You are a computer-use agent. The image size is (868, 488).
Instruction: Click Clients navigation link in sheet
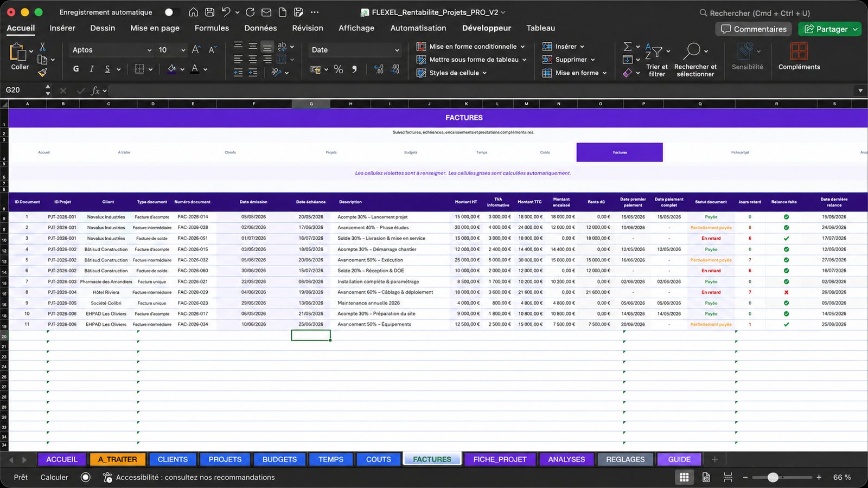(x=230, y=152)
